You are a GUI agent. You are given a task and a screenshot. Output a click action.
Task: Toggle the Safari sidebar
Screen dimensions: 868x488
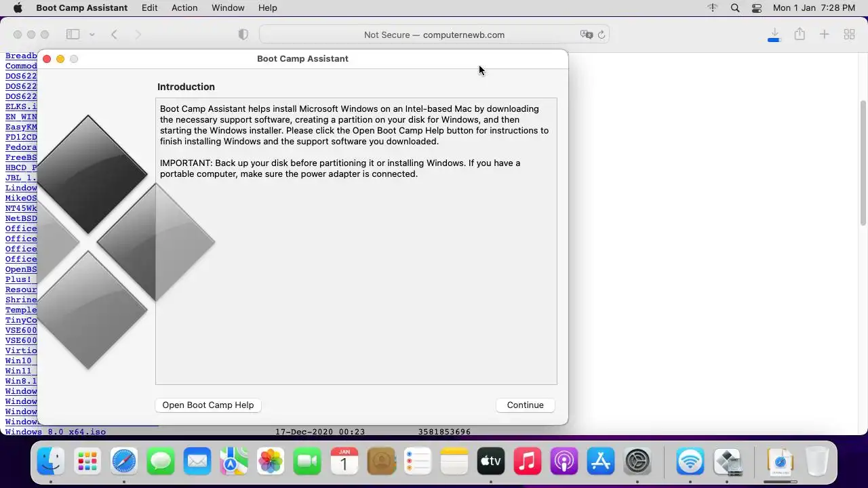point(73,35)
